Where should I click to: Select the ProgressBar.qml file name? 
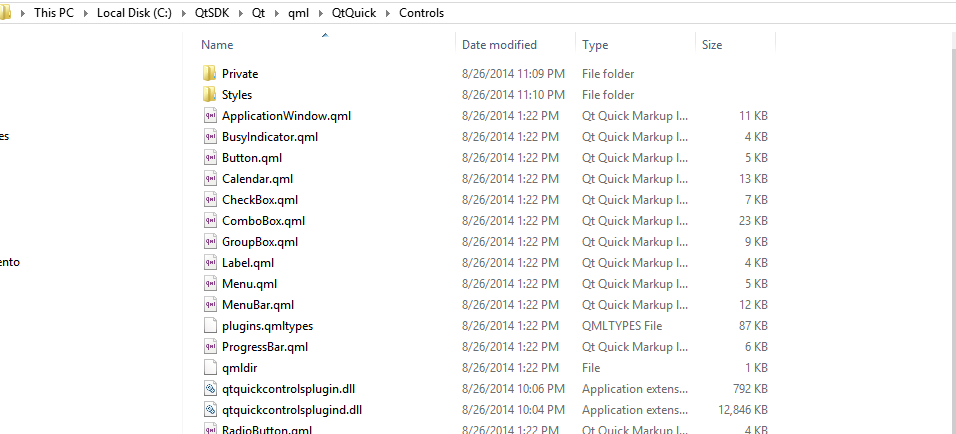pos(264,347)
